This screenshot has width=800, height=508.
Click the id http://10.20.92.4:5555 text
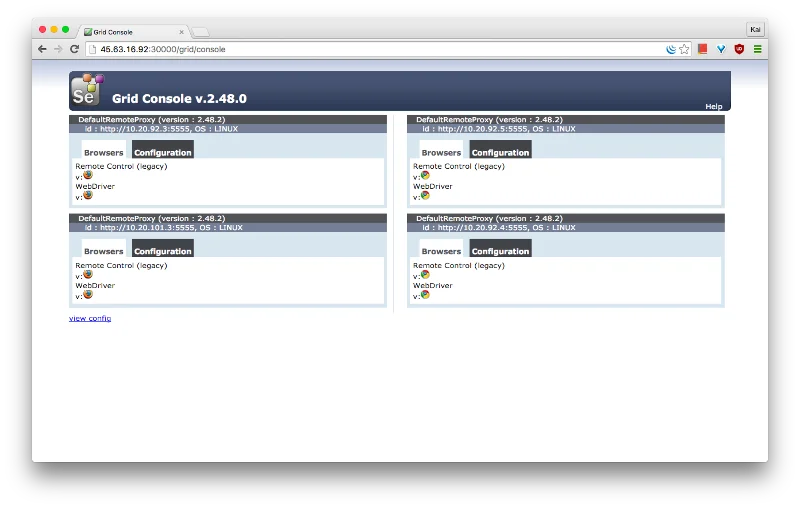(498, 227)
